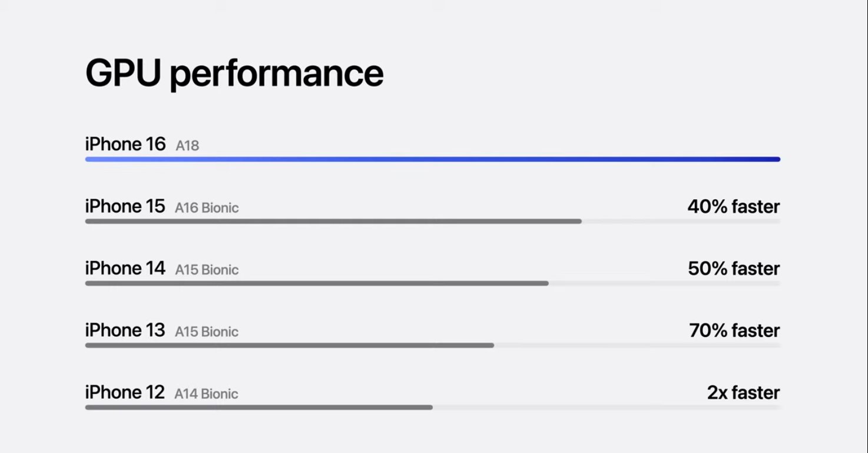Screen dimensions: 868x453
Task: Click the iPhone 13 gray performance bar
Action: 289,345
